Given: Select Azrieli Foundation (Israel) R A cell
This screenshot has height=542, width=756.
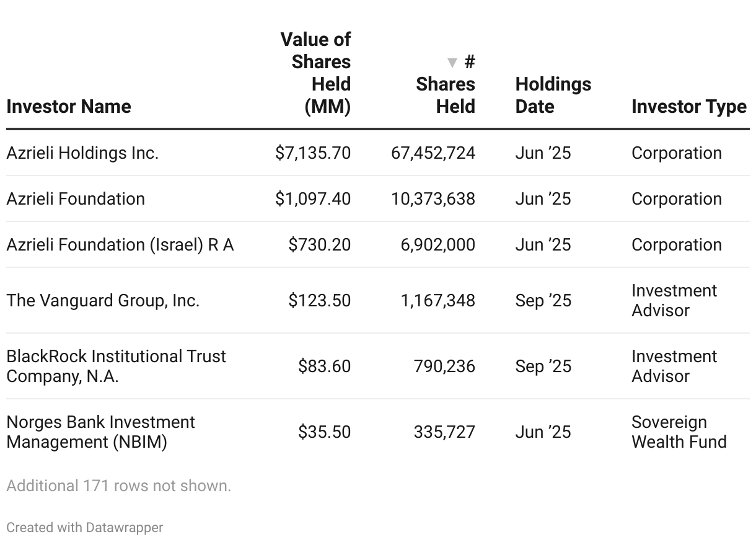Looking at the screenshot, I should click(120, 245).
